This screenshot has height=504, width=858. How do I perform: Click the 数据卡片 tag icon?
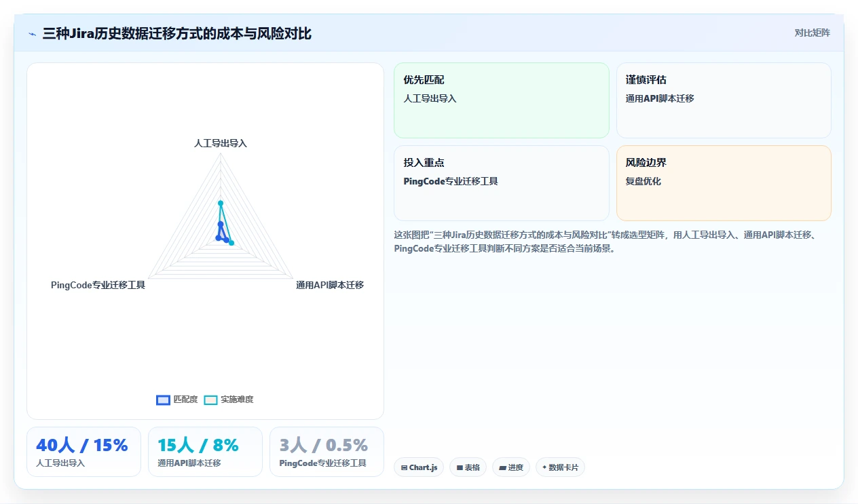point(544,467)
